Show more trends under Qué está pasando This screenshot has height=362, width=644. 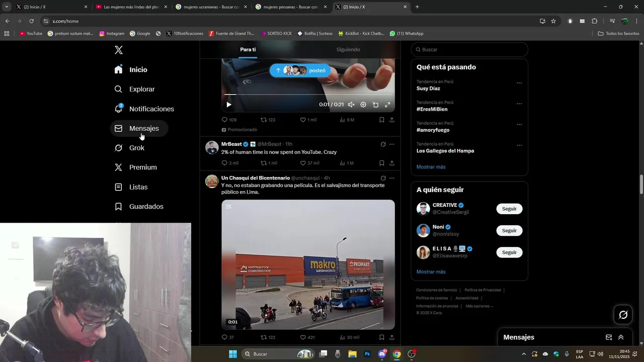pos(431,167)
